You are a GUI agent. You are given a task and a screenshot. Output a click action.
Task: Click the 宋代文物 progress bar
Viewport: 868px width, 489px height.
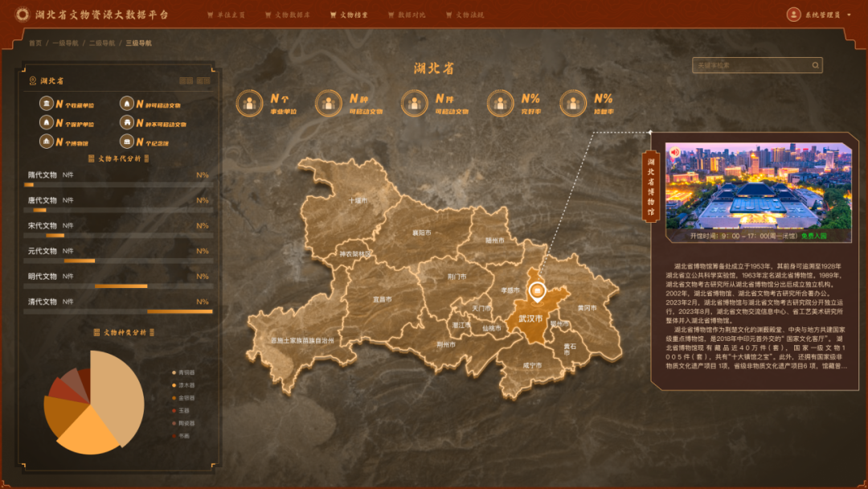tap(118, 236)
